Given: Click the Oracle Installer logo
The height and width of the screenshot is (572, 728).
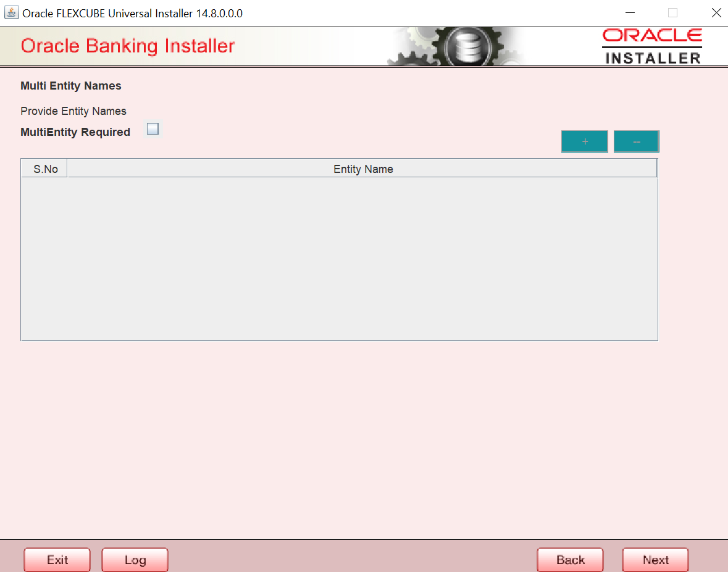Looking at the screenshot, I should point(652,46).
